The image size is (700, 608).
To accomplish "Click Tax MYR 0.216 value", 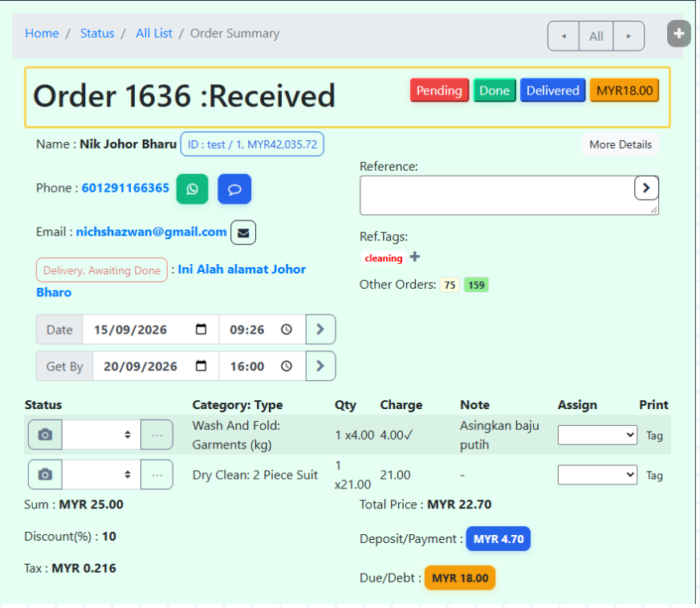I will 84,569.
